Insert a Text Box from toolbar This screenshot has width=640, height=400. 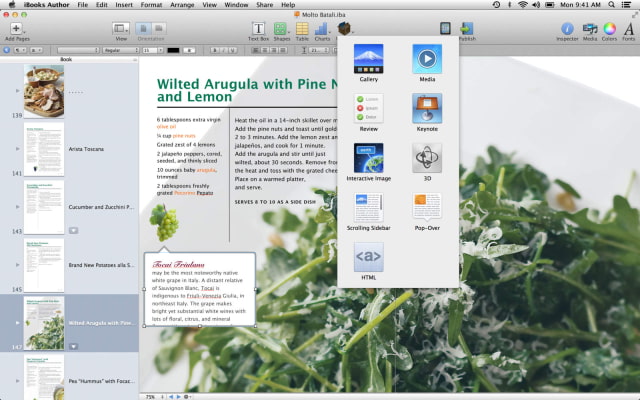coord(258,30)
